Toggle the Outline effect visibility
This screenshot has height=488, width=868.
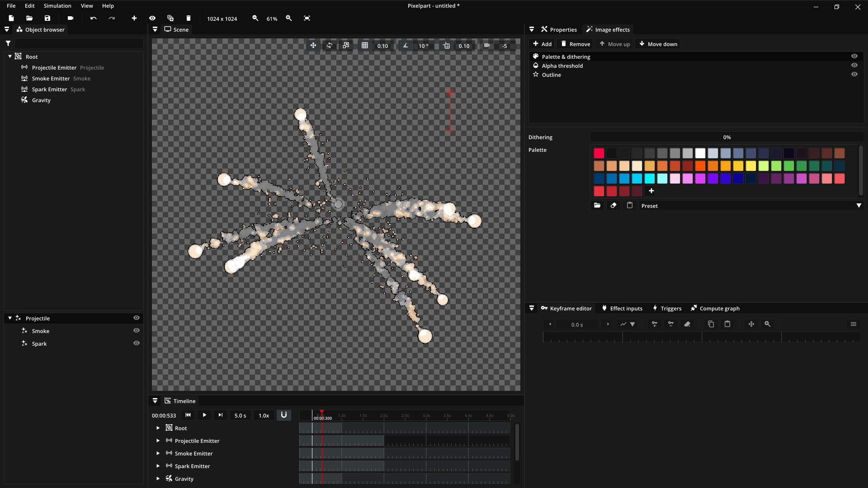tap(854, 74)
